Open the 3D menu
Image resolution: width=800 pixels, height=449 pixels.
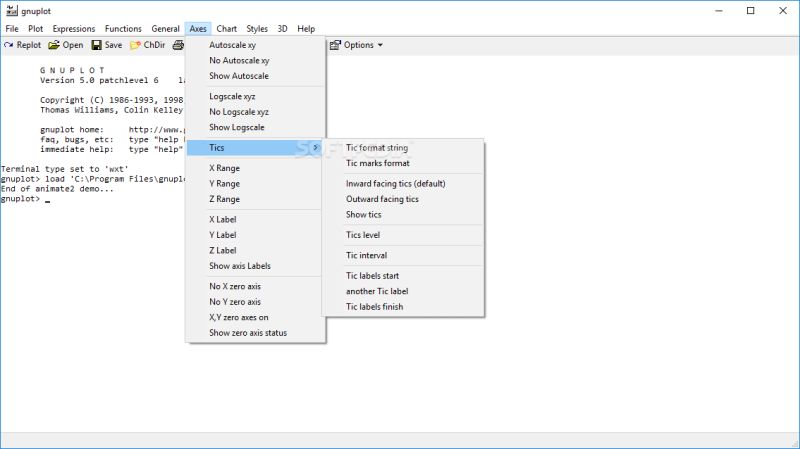(282, 29)
